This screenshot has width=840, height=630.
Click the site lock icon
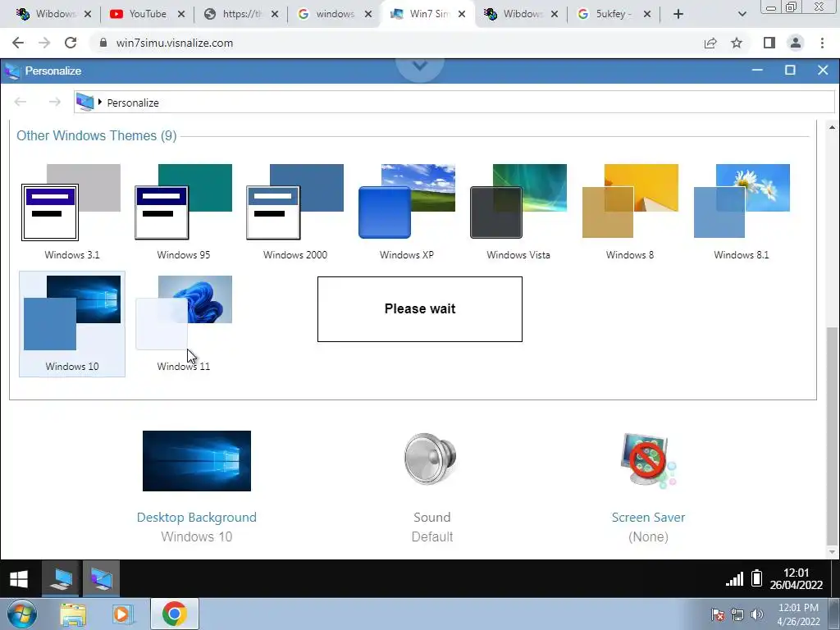[103, 43]
